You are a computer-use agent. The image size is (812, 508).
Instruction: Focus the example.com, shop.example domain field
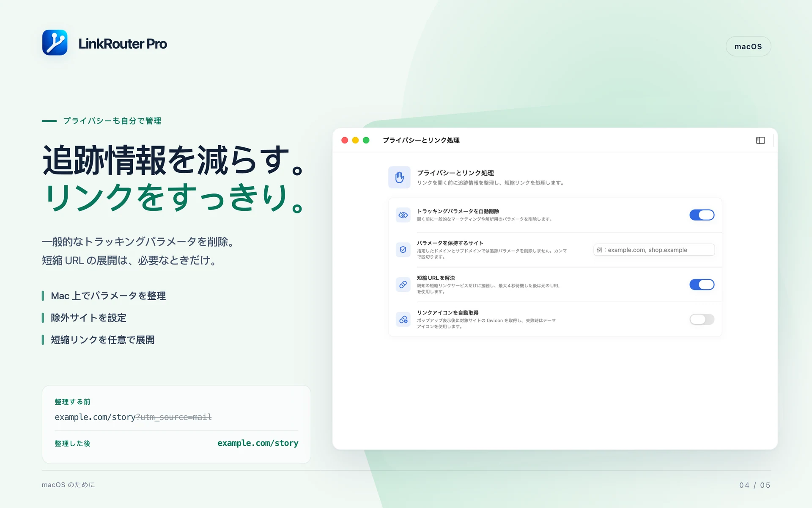pos(654,250)
